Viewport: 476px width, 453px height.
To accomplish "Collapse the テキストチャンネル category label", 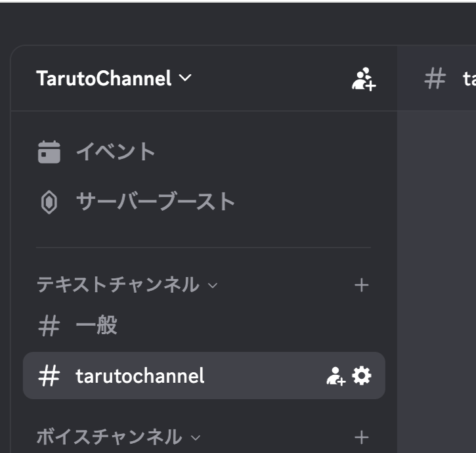I will tap(118, 285).
